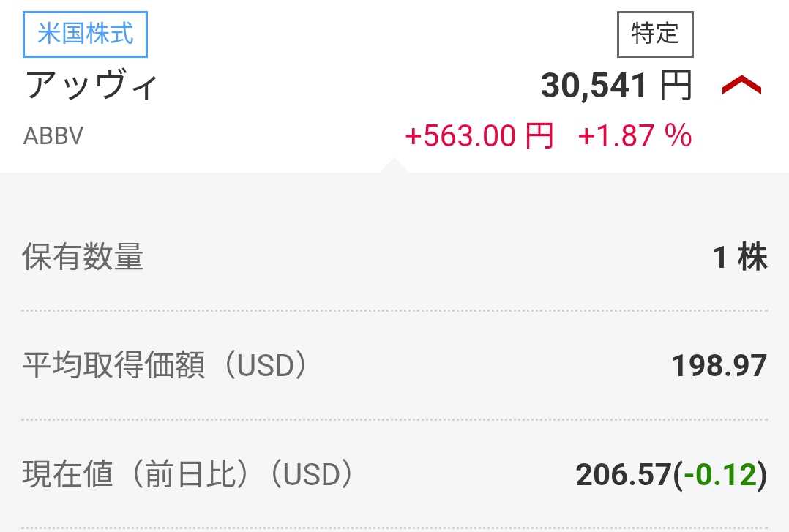Open the アッヴィ stock name

tap(92, 86)
